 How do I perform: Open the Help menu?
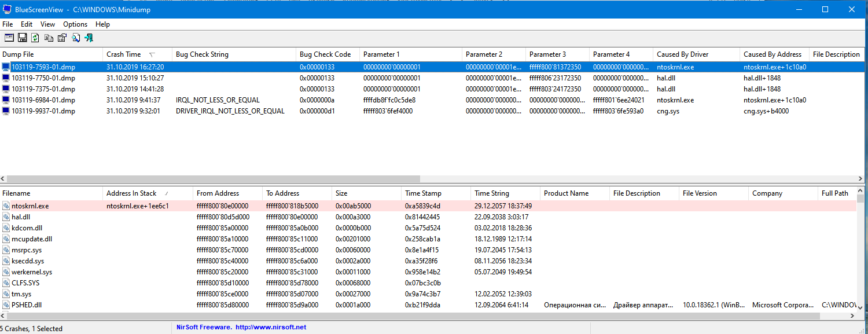[x=102, y=24]
